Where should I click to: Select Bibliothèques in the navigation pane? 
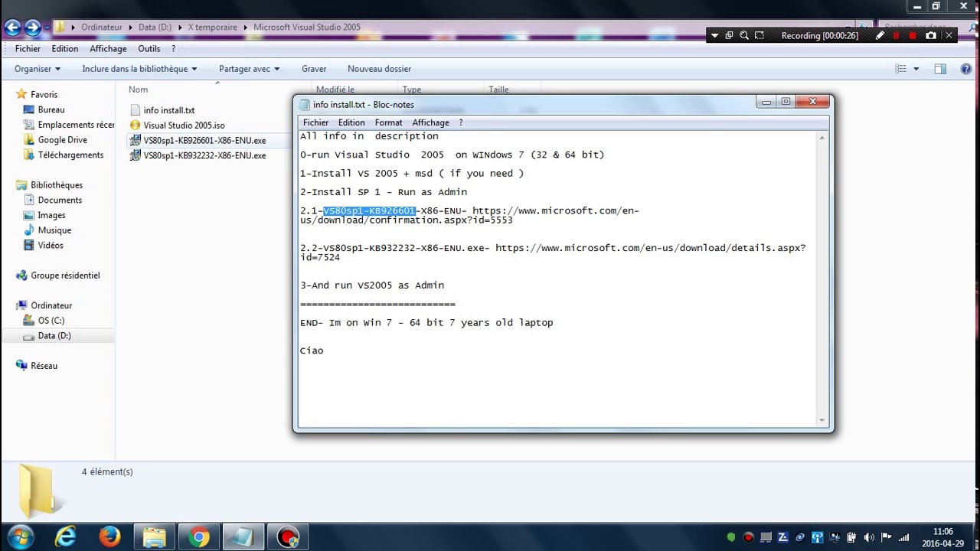57,185
